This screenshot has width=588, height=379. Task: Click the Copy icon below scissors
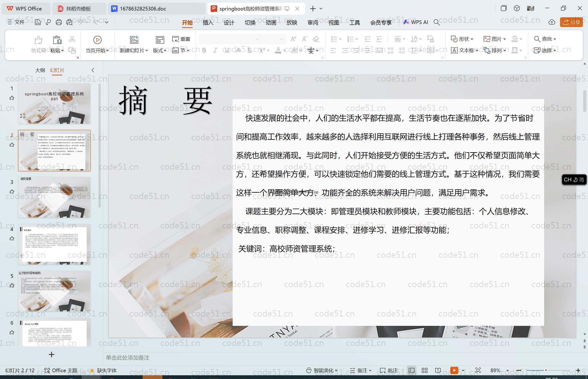tap(72, 50)
